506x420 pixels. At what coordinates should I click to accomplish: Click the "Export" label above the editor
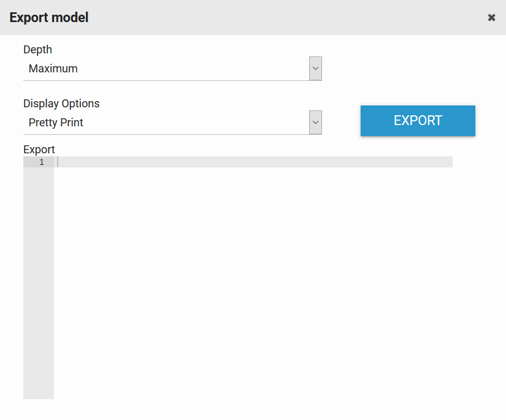pyautogui.click(x=39, y=150)
